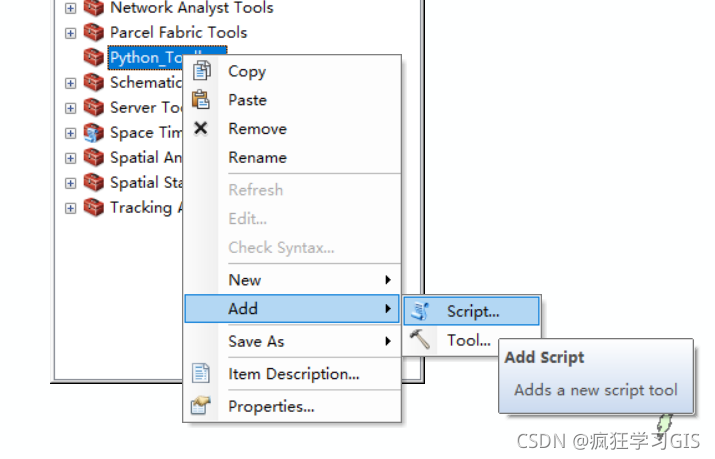
Task: Click the Item Description document icon
Action: (x=201, y=374)
